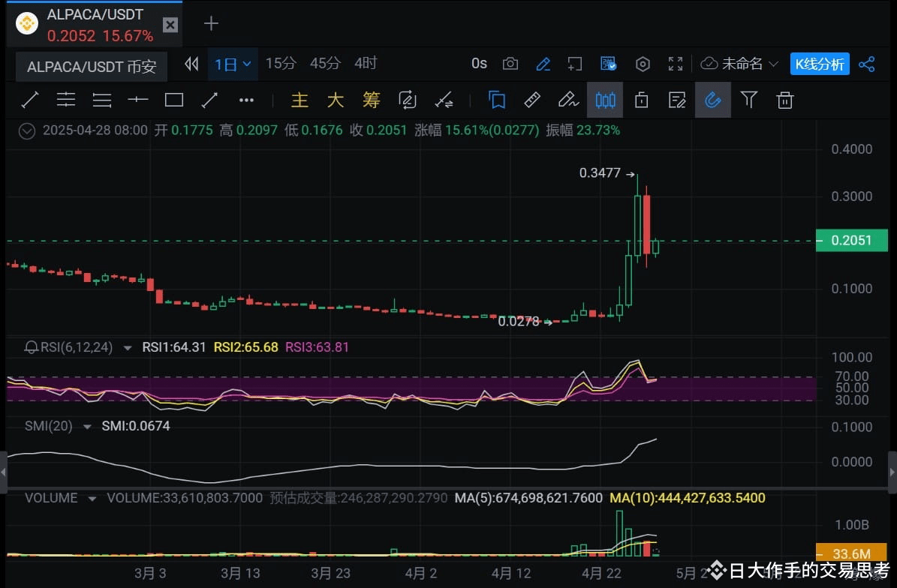Enter fullscreen chart mode
The width and height of the screenshot is (897, 588).
(676, 64)
